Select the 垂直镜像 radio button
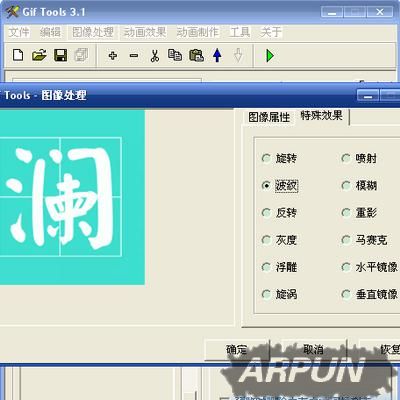This screenshot has width=400, height=400. [346, 294]
